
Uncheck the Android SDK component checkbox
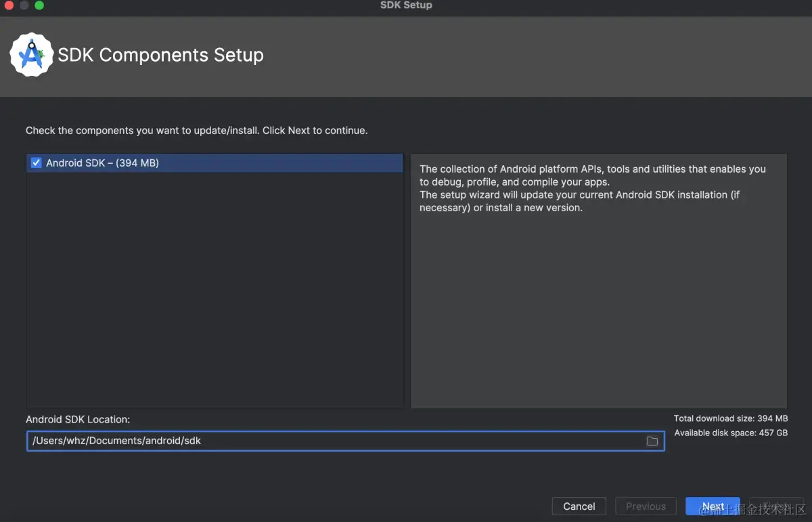(37, 163)
